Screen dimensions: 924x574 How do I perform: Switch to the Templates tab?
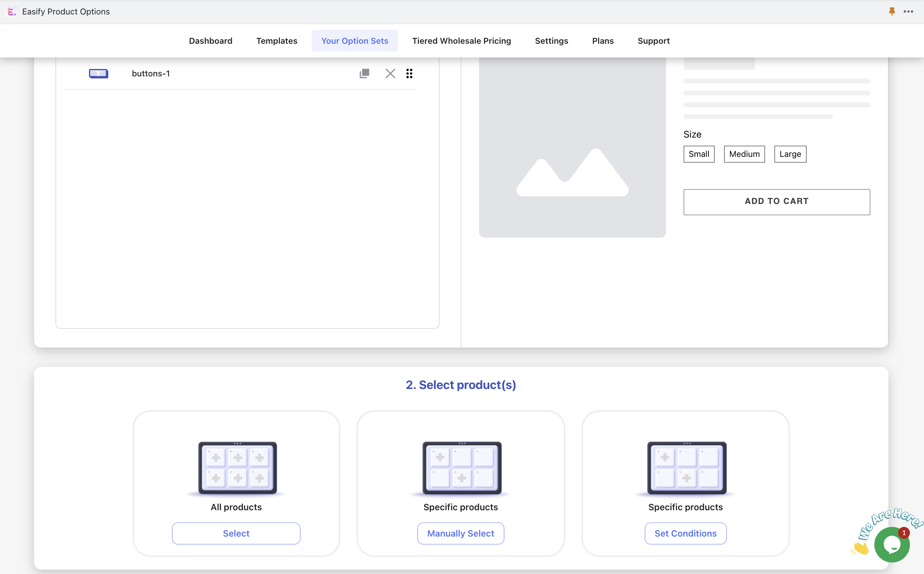[276, 41]
